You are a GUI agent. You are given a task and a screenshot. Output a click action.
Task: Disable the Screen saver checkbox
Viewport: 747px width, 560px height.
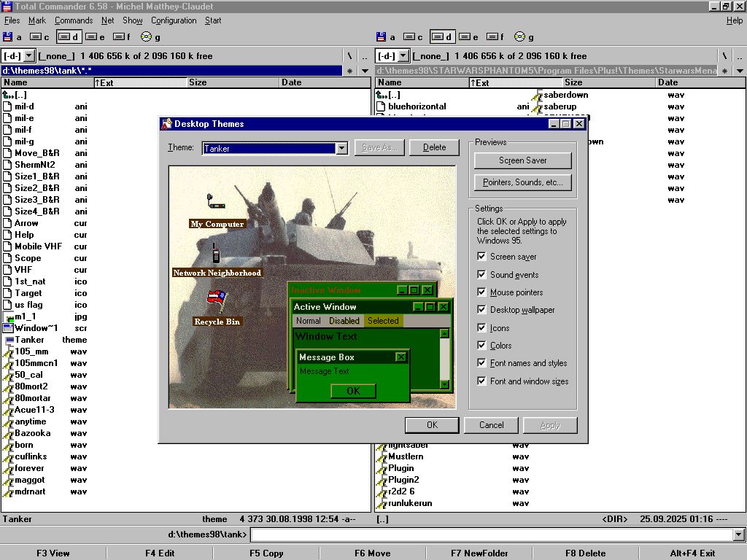point(481,257)
